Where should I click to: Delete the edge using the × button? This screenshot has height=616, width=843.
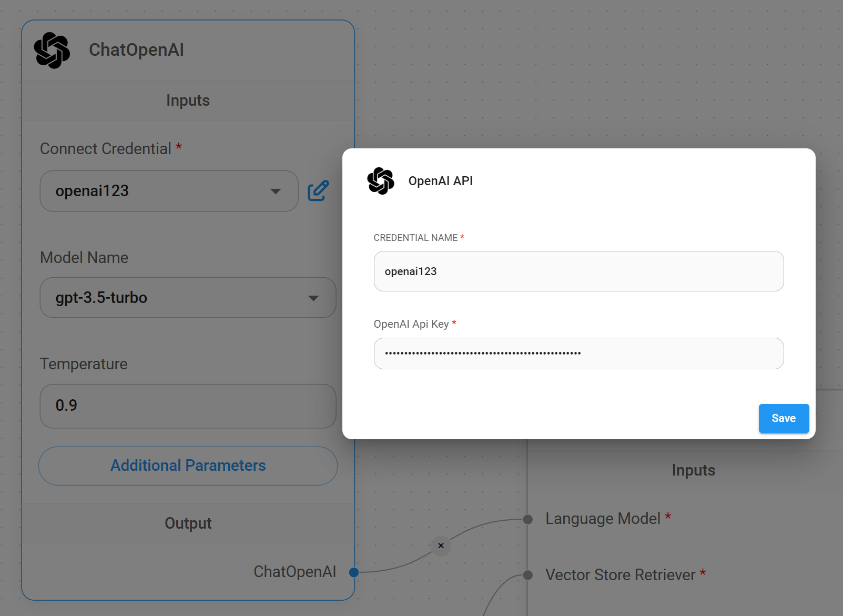click(441, 546)
